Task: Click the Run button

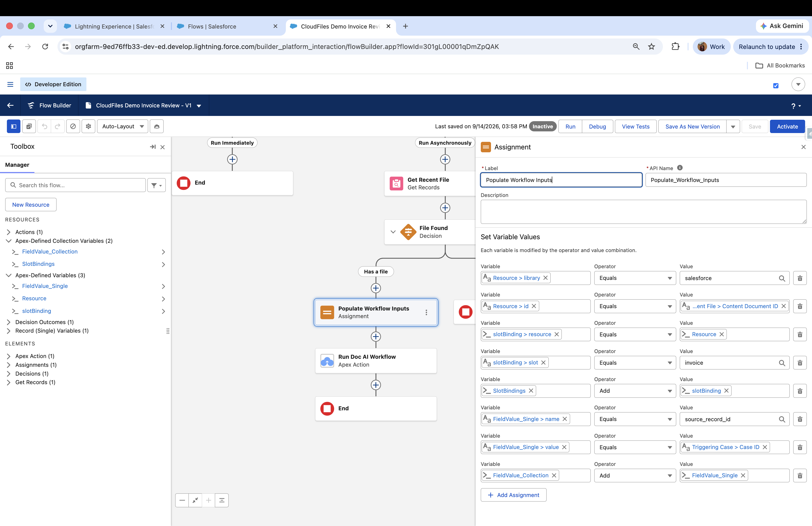Action: 570,127
